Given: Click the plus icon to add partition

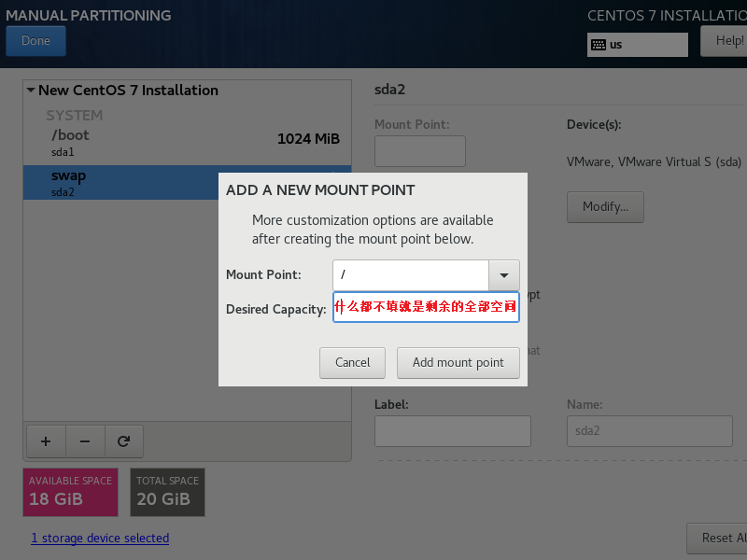Looking at the screenshot, I should pyautogui.click(x=45, y=441).
